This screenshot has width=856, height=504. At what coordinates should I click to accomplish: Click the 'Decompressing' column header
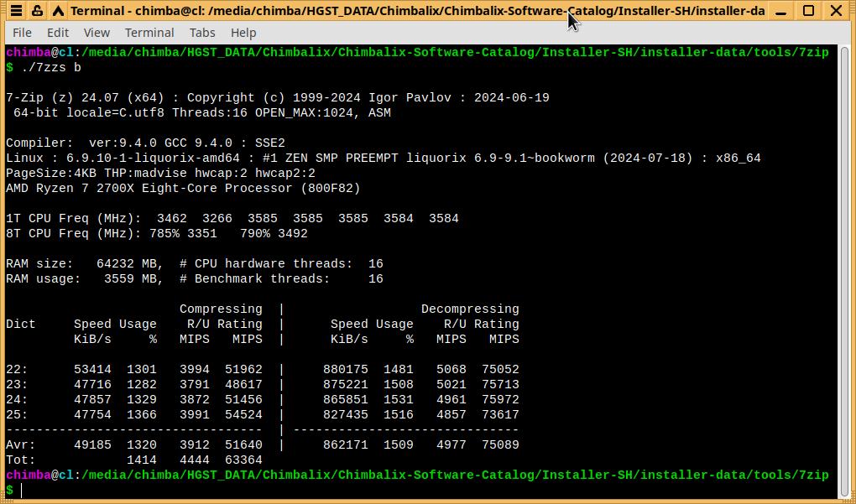tap(470, 309)
